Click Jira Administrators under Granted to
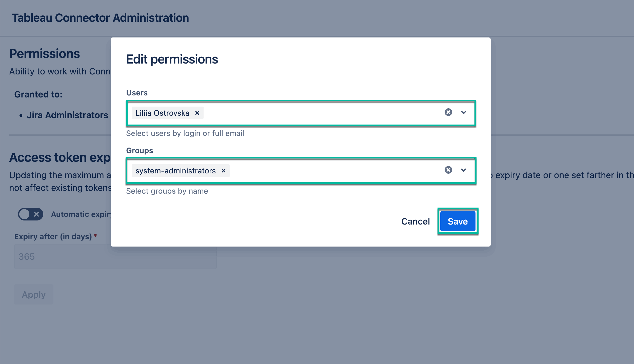 68,115
